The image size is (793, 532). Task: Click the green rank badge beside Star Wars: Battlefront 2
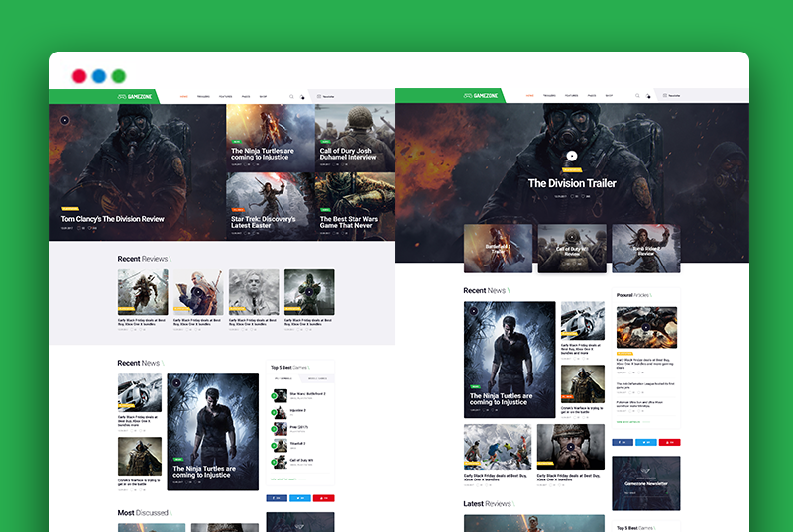pyautogui.click(x=274, y=396)
